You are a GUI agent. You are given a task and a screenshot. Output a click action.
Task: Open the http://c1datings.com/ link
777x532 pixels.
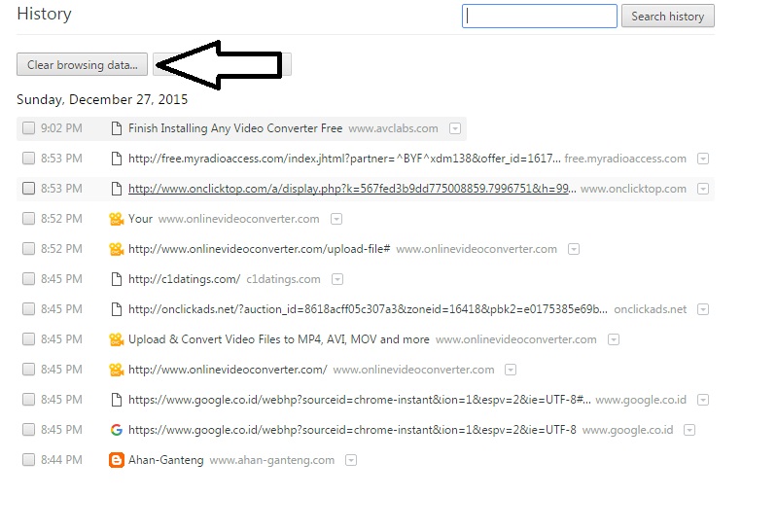pos(185,279)
